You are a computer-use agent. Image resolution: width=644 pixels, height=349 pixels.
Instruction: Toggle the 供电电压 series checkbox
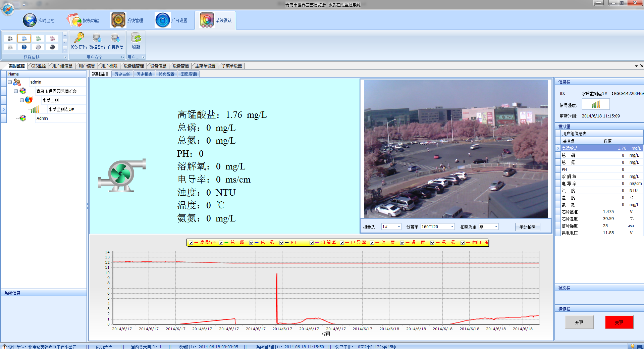463,243
